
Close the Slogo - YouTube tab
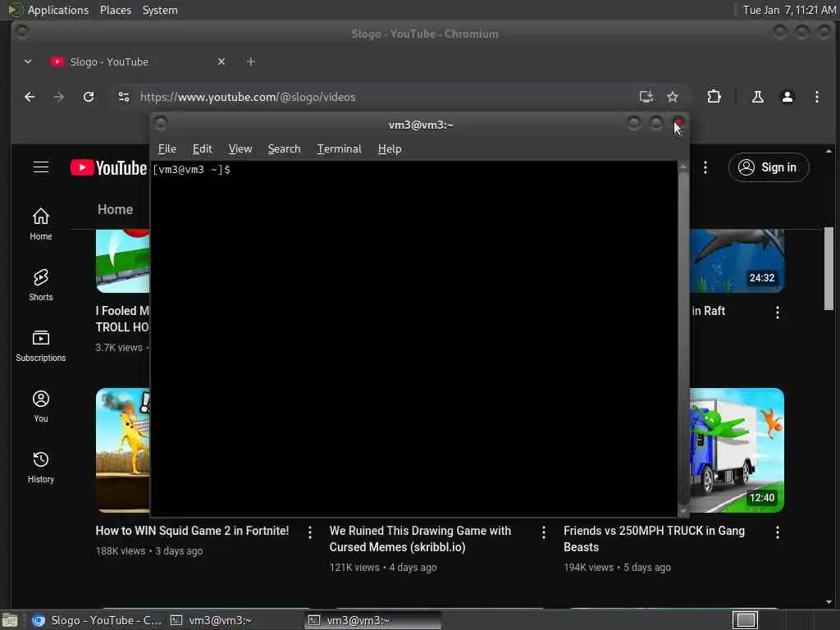221,62
